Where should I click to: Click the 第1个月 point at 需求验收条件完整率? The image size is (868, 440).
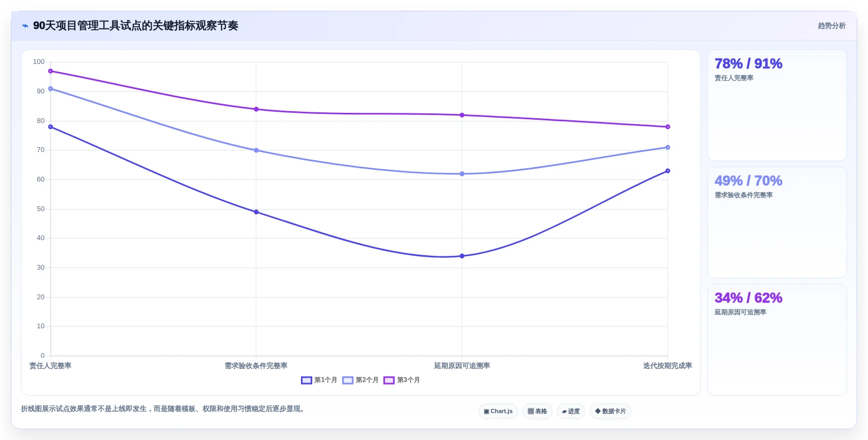point(256,212)
